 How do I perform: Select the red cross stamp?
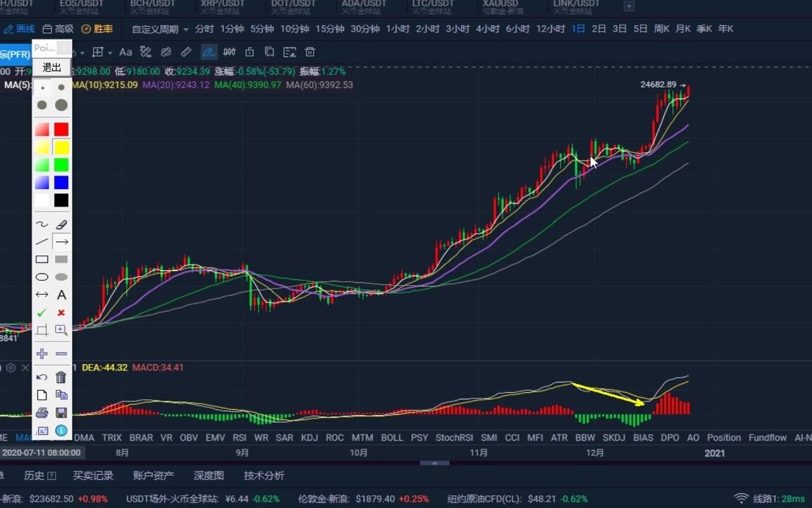click(x=61, y=313)
